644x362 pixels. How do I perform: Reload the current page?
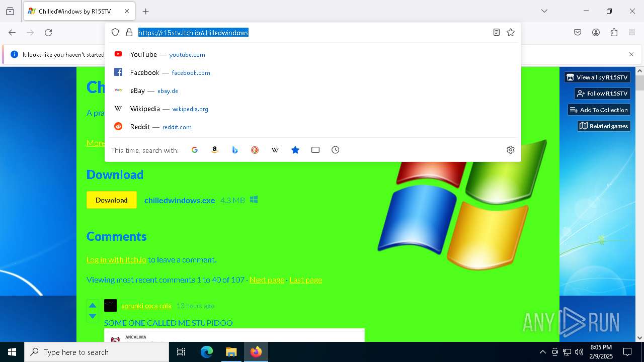(48, 33)
